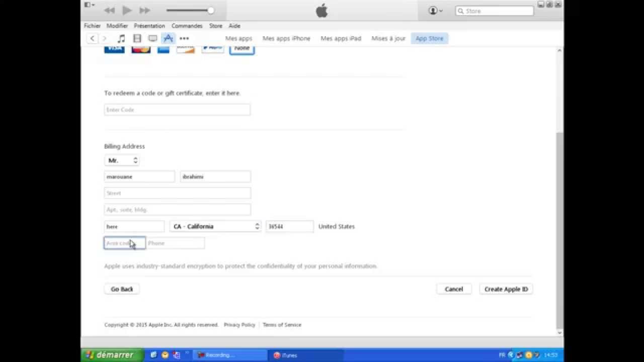The image size is (644, 362).
Task: Focus the Store search field
Action: [x=494, y=11]
